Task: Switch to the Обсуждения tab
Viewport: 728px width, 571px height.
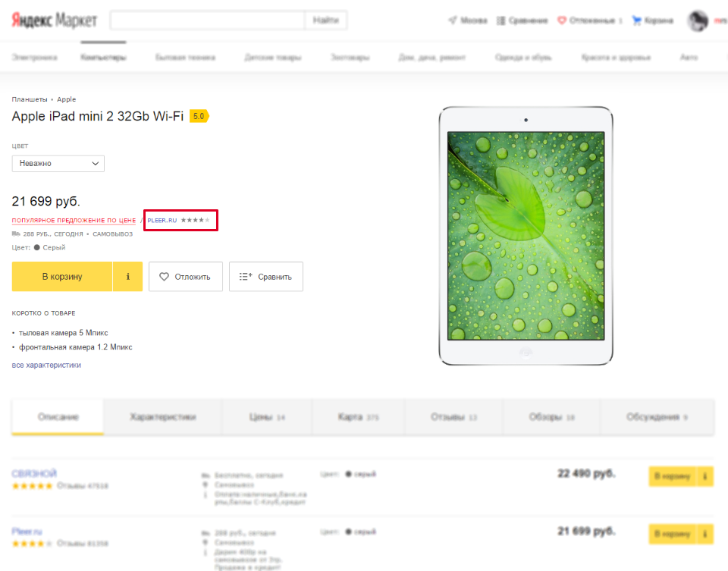Action: (657, 417)
